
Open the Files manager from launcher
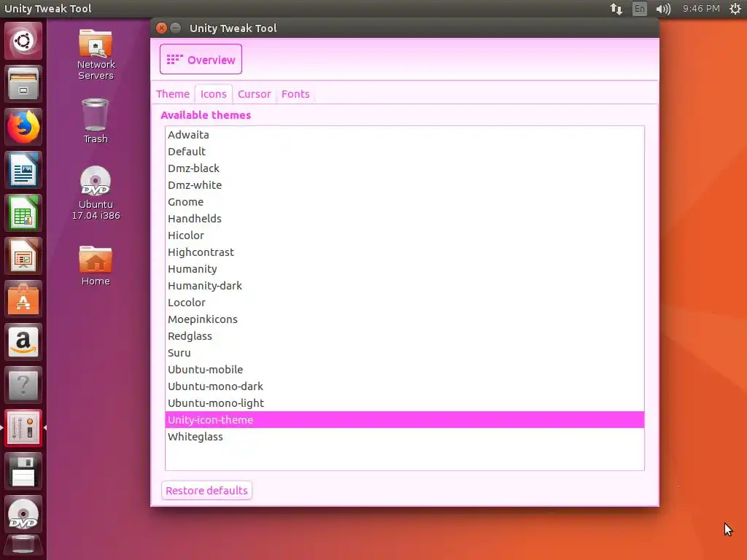pyautogui.click(x=23, y=84)
